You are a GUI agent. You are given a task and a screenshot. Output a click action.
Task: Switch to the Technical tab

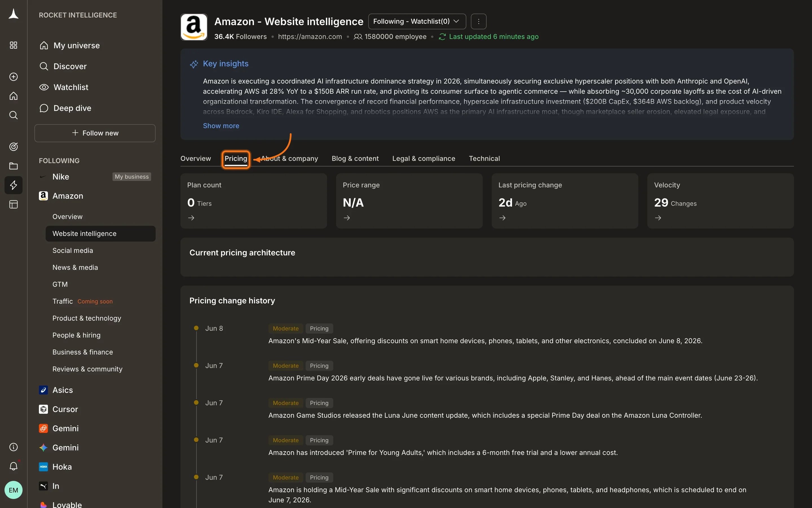(x=484, y=159)
